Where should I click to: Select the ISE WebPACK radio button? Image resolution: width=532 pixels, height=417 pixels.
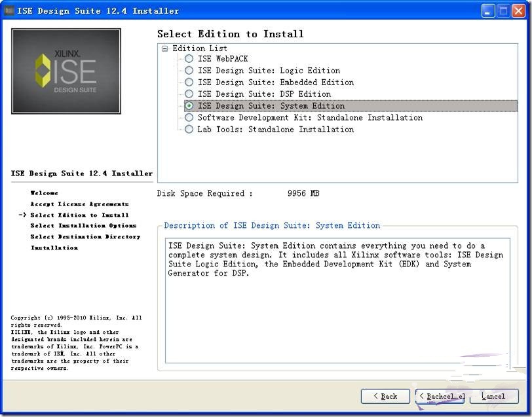(189, 59)
